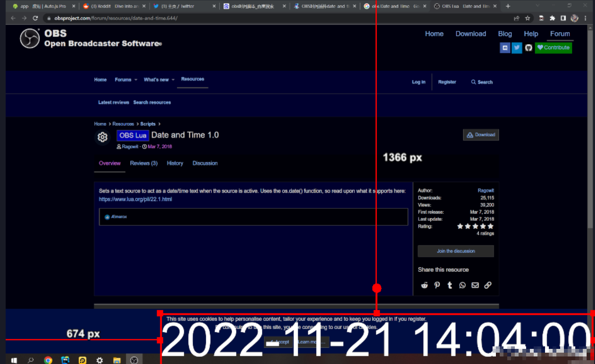Click the five-star rating display
Viewport: 595px width, 364px height.
(x=475, y=226)
